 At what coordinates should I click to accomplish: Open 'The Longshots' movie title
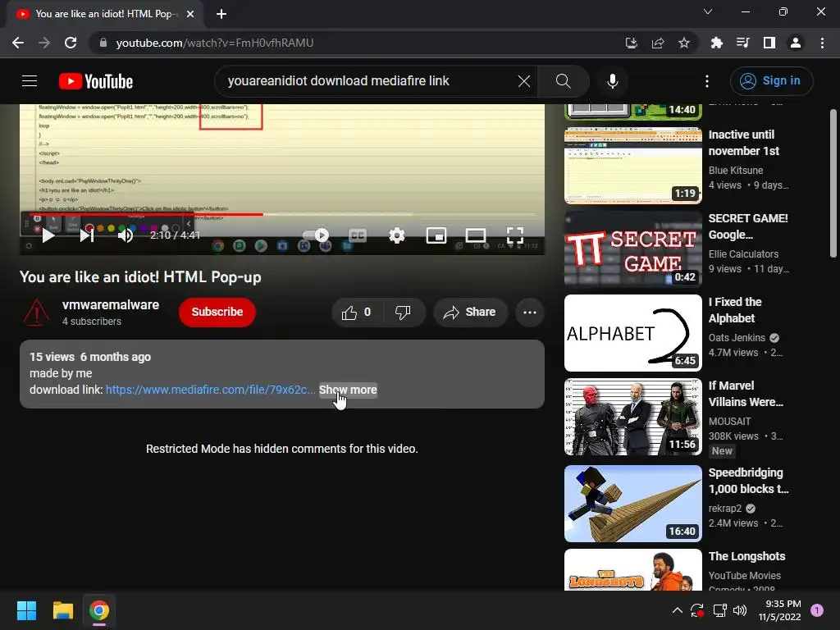pos(746,557)
